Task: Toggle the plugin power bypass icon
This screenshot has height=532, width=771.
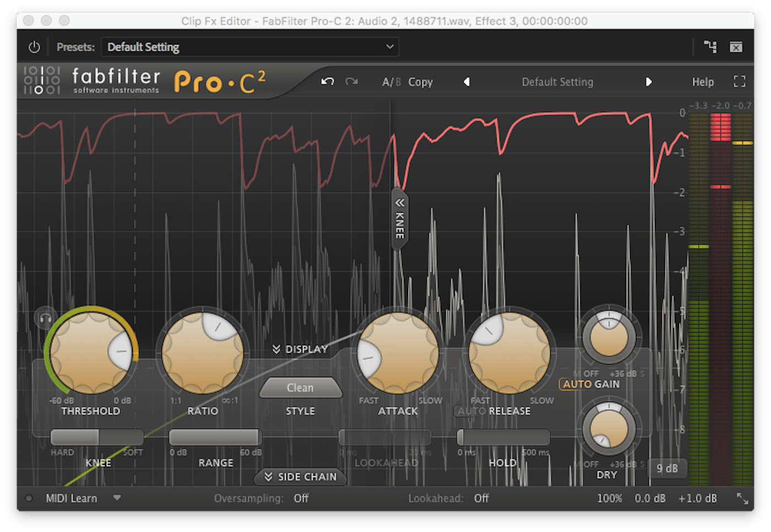Action: (34, 47)
